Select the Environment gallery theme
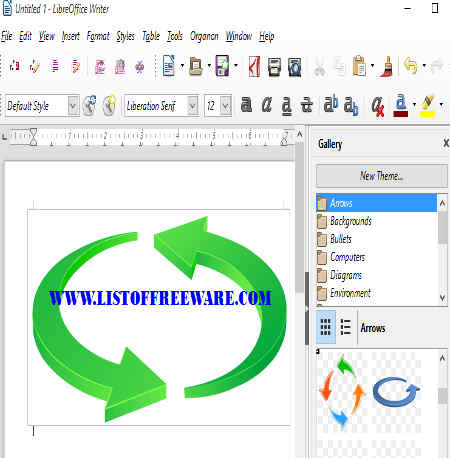 click(x=376, y=293)
